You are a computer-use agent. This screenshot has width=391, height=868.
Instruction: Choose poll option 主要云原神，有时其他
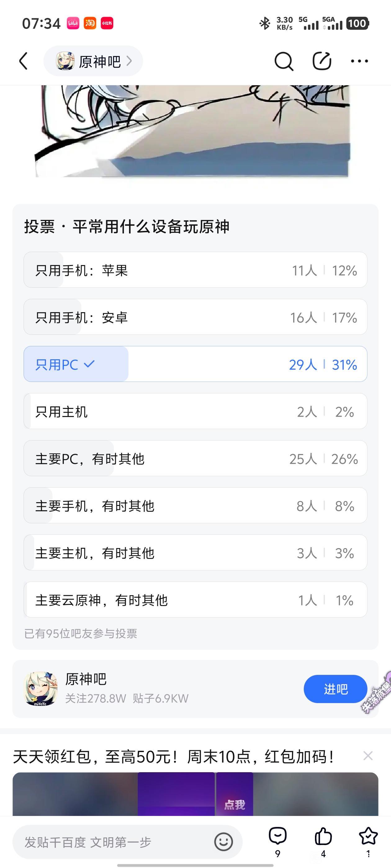click(x=195, y=600)
